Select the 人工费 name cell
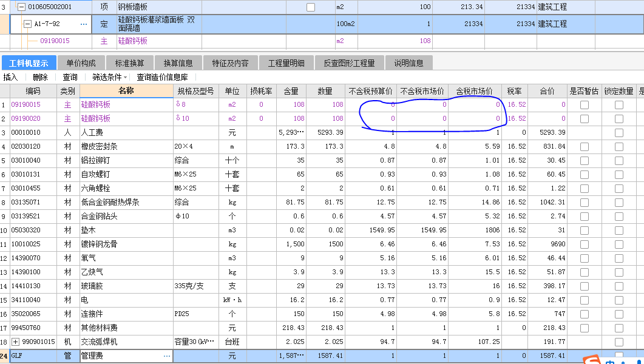The height and width of the screenshot is (364, 644). pos(126,132)
